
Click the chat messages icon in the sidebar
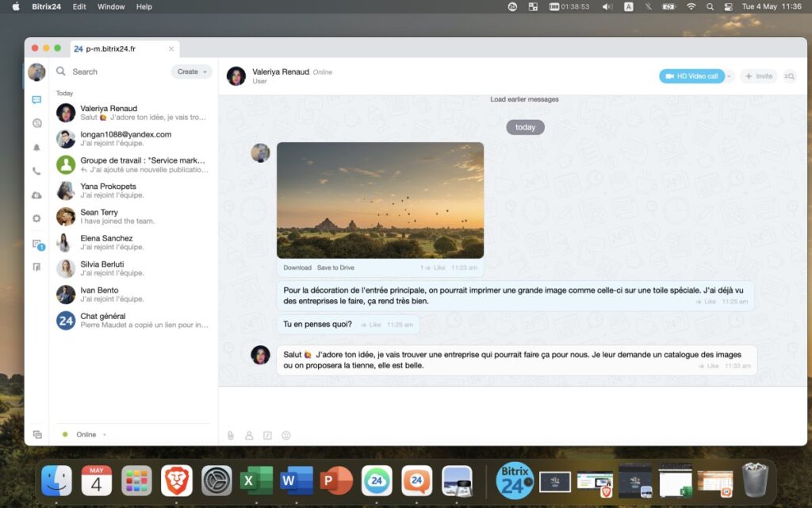[x=36, y=100]
